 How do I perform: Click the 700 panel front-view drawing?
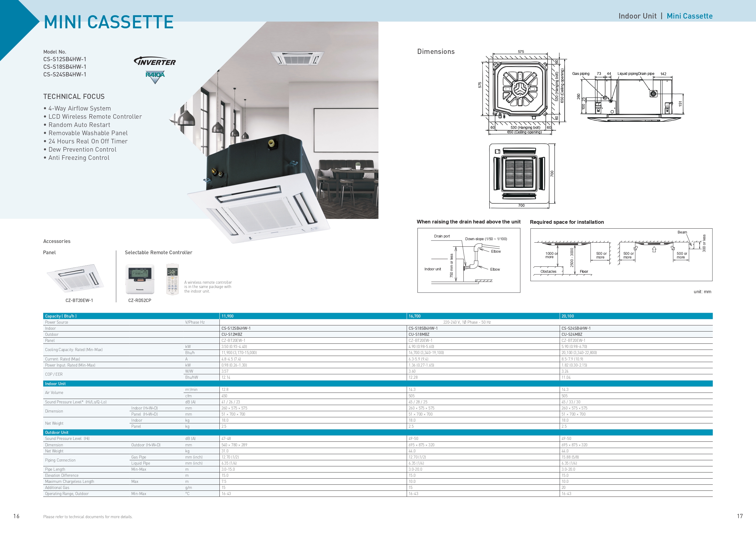[522, 175]
